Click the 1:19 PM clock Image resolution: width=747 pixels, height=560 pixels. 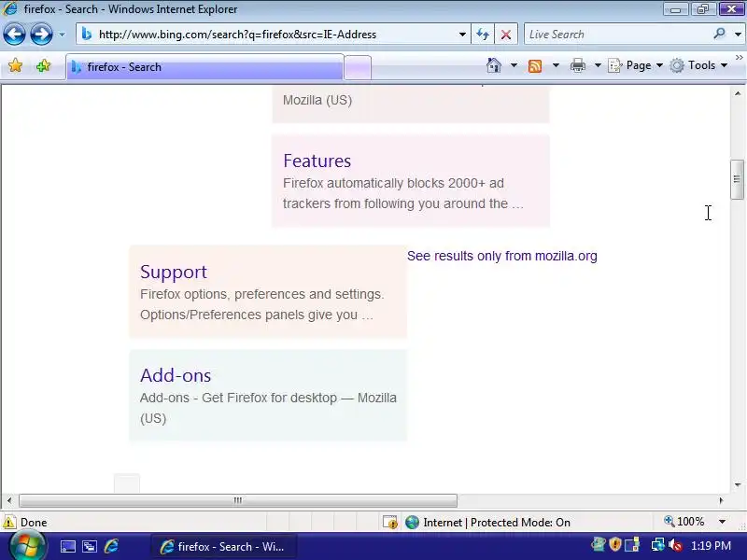point(711,545)
